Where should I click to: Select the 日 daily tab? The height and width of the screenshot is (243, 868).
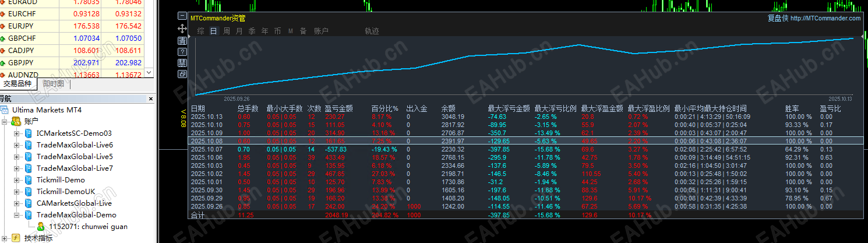click(213, 31)
